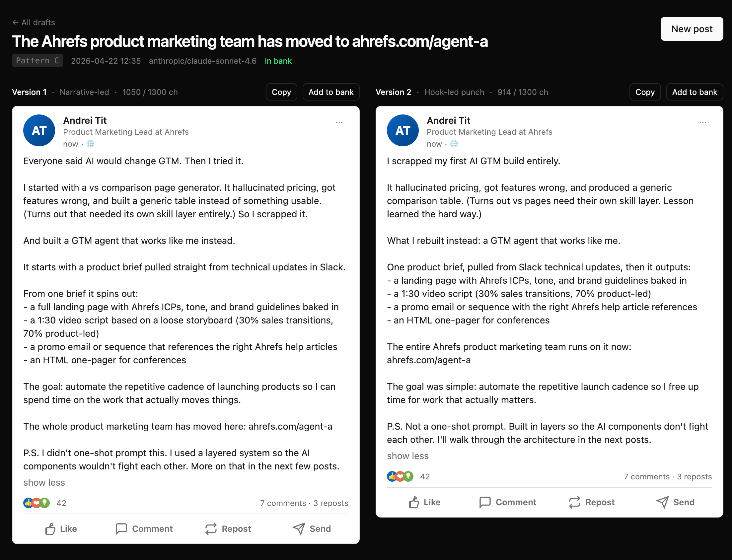Open 7 comments on Version 2 post
732x560 pixels.
click(646, 477)
